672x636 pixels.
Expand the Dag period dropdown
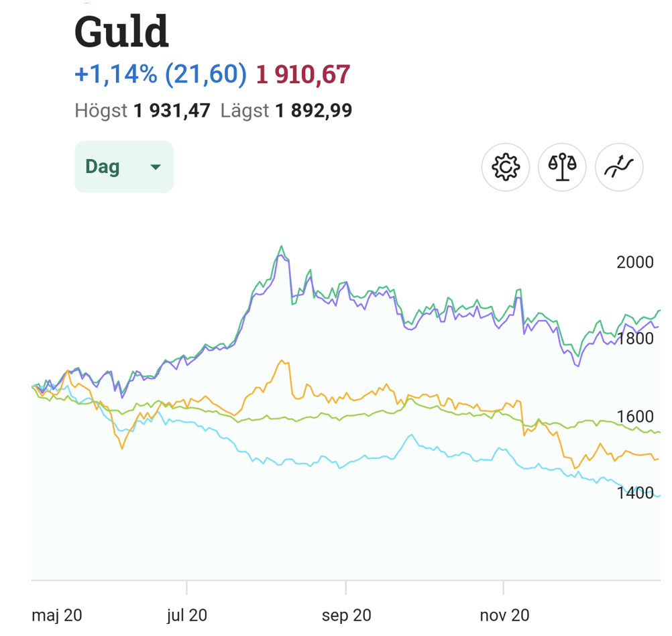click(x=123, y=167)
